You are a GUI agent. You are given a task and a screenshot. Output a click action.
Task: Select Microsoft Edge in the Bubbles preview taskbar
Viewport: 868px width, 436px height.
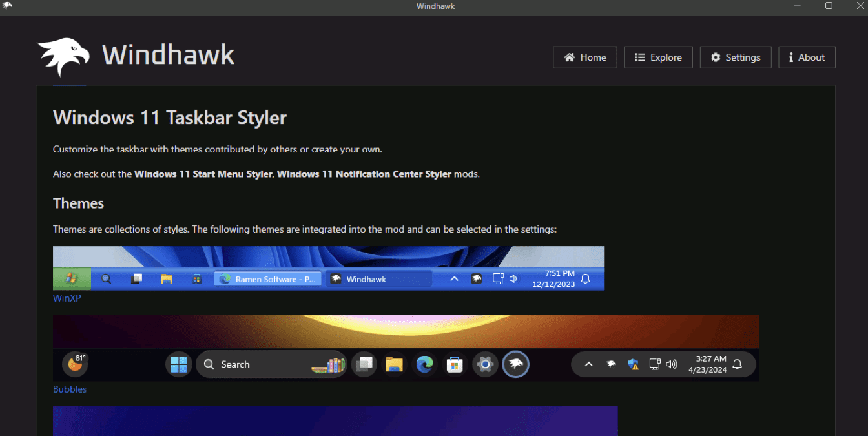[x=424, y=364]
